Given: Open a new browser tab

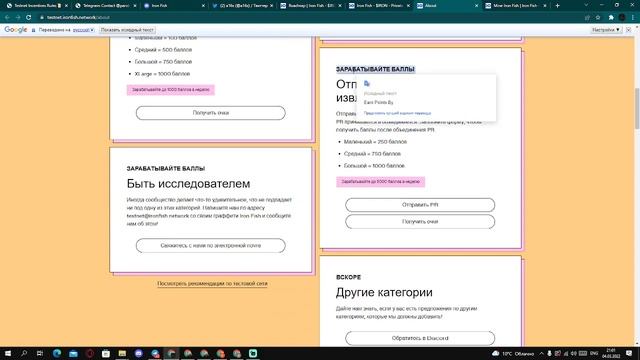Looking at the screenshot, I should coord(557,6).
